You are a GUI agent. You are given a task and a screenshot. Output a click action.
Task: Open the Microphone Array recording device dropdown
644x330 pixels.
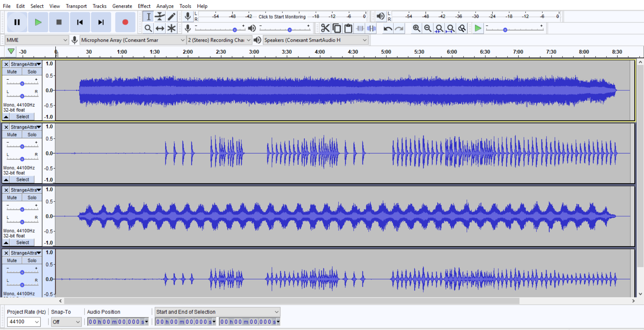pos(133,40)
